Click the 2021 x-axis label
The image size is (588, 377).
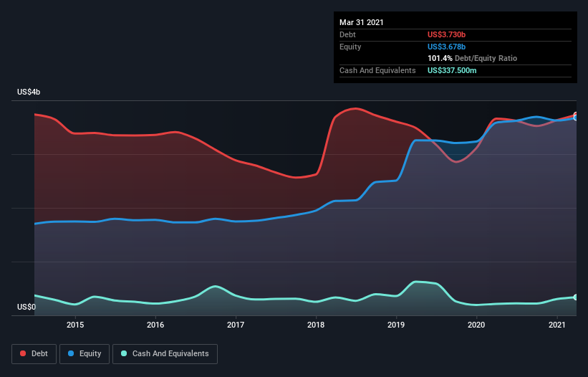coord(557,325)
